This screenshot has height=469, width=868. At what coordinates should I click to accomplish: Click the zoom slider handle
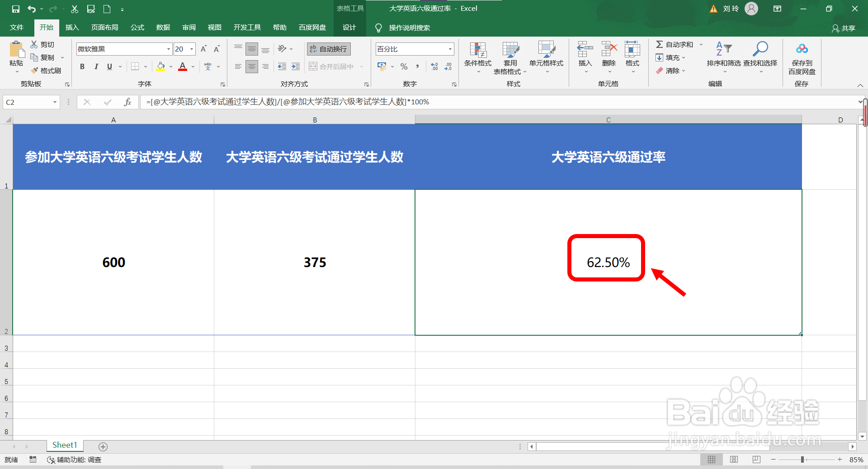(802, 460)
